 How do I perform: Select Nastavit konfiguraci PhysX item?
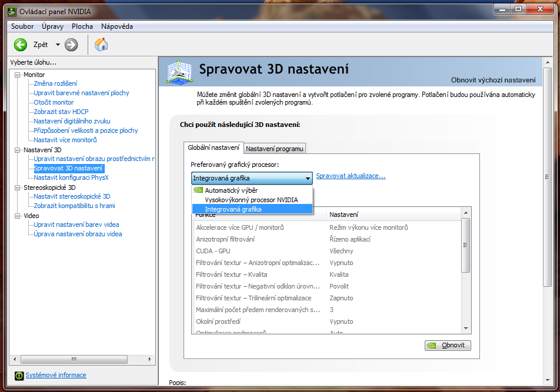point(71,177)
